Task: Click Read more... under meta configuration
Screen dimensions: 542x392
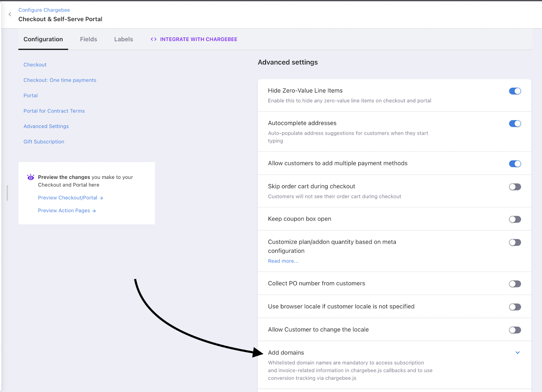Action: coord(283,261)
